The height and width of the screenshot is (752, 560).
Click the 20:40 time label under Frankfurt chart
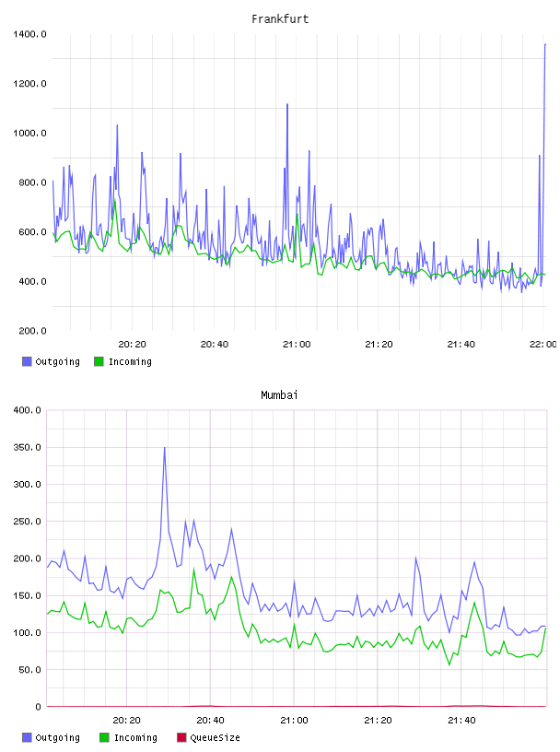tap(215, 345)
